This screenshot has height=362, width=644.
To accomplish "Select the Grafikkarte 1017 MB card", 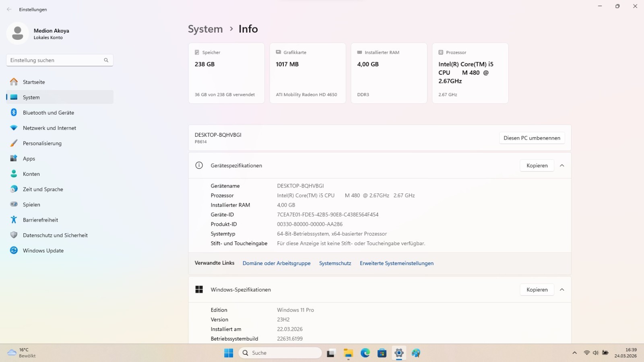I will point(308,73).
